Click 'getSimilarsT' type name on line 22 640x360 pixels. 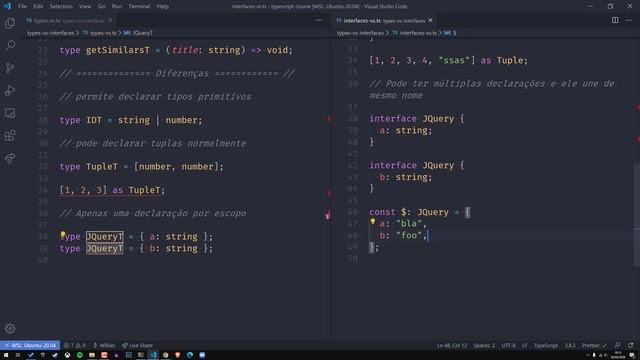(x=118, y=50)
